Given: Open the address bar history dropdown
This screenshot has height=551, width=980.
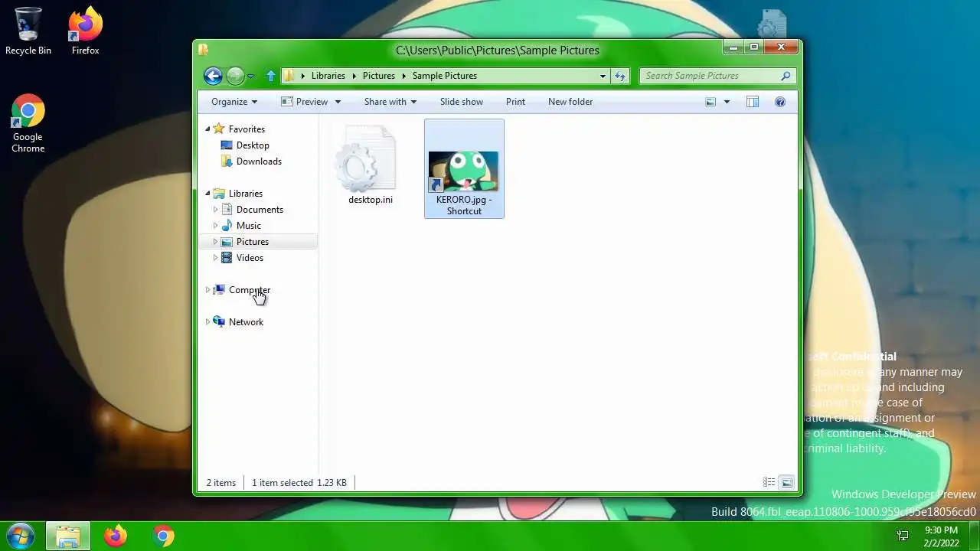Looking at the screenshot, I should [603, 76].
